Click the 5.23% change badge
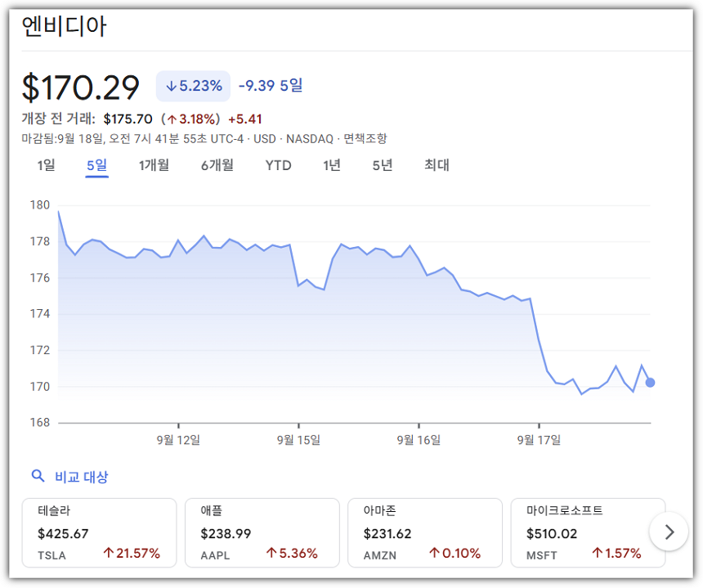This screenshot has width=703, height=588. click(193, 86)
